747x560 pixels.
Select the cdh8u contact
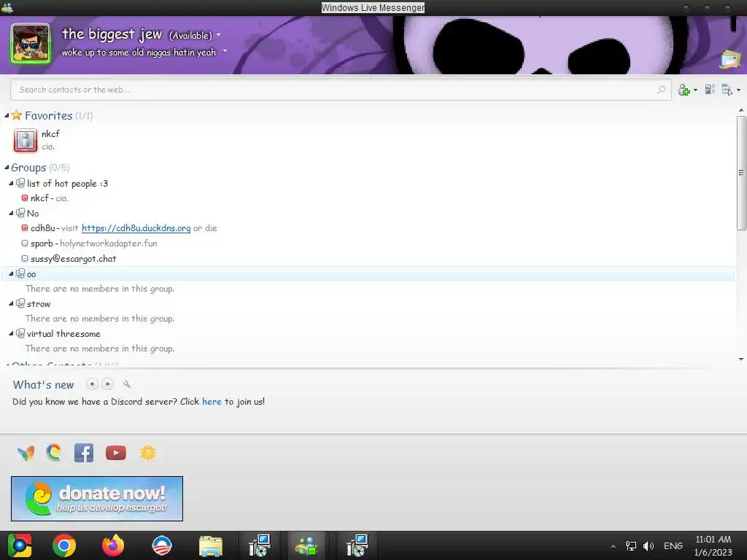click(43, 228)
